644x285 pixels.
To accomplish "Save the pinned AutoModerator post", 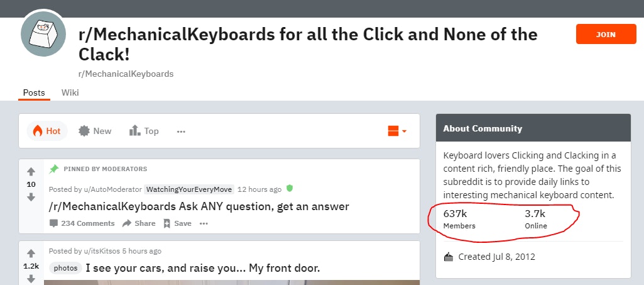I will pyautogui.click(x=177, y=223).
